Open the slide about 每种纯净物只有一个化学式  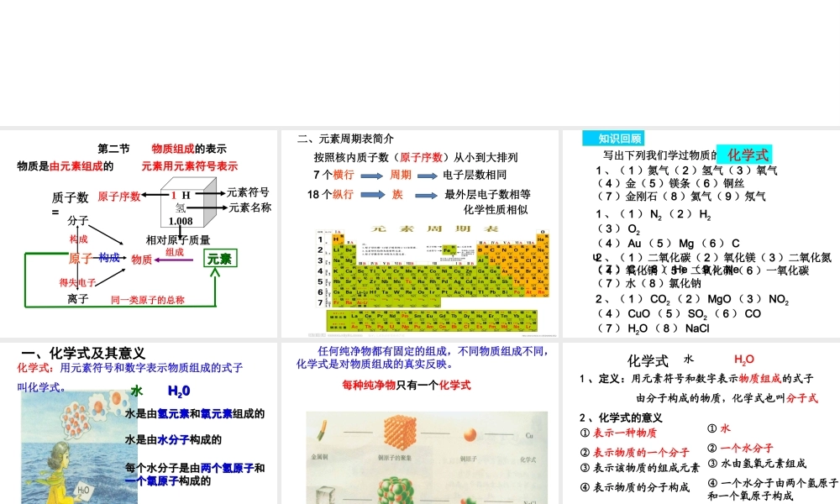(420, 423)
